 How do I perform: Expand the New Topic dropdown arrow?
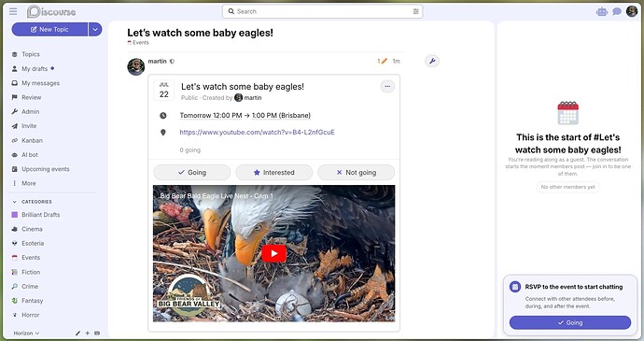(x=95, y=29)
